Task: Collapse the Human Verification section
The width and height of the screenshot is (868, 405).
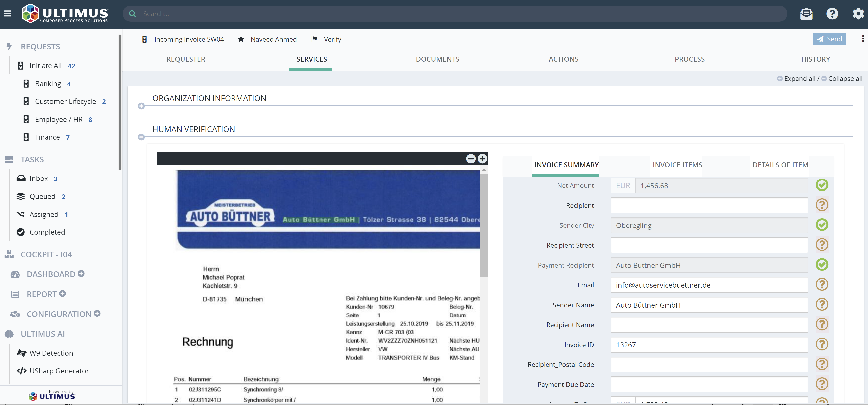Action: (141, 137)
